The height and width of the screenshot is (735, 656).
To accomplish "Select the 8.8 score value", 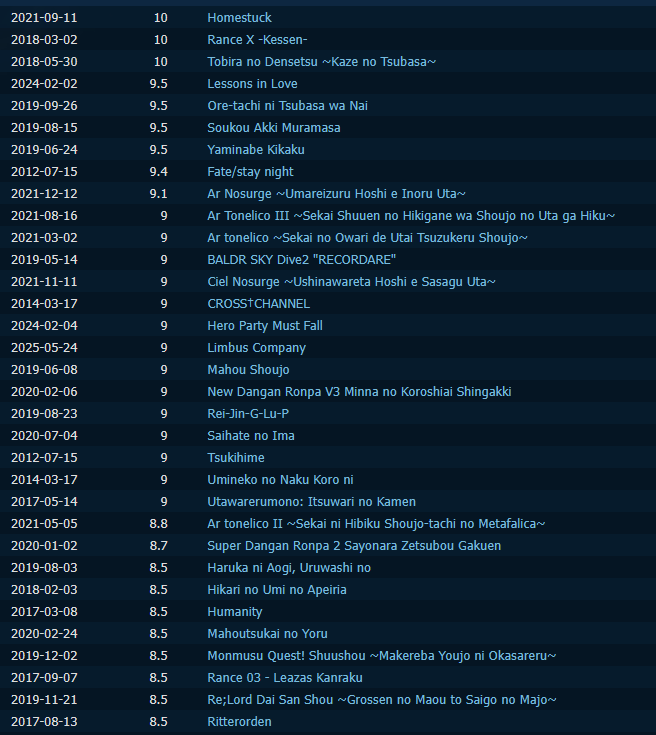I will point(158,525).
